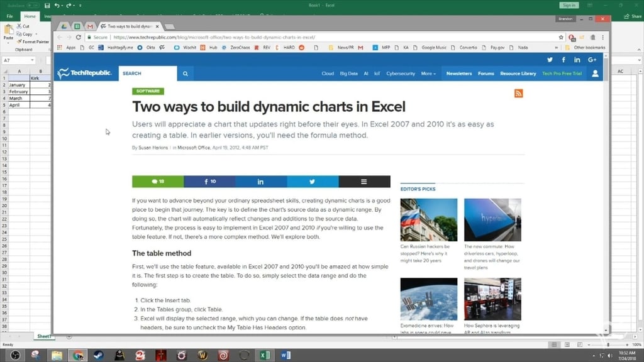Open the File tab in Excel

pos(10,16)
